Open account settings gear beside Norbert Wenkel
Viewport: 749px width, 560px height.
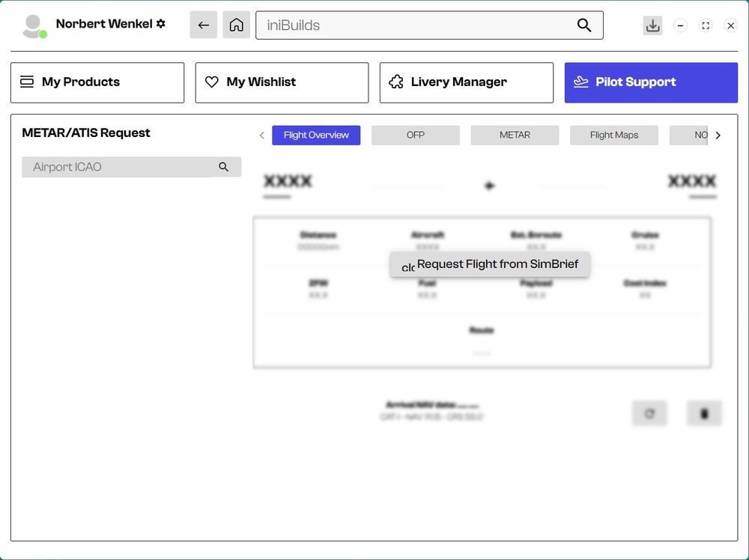[x=160, y=24]
